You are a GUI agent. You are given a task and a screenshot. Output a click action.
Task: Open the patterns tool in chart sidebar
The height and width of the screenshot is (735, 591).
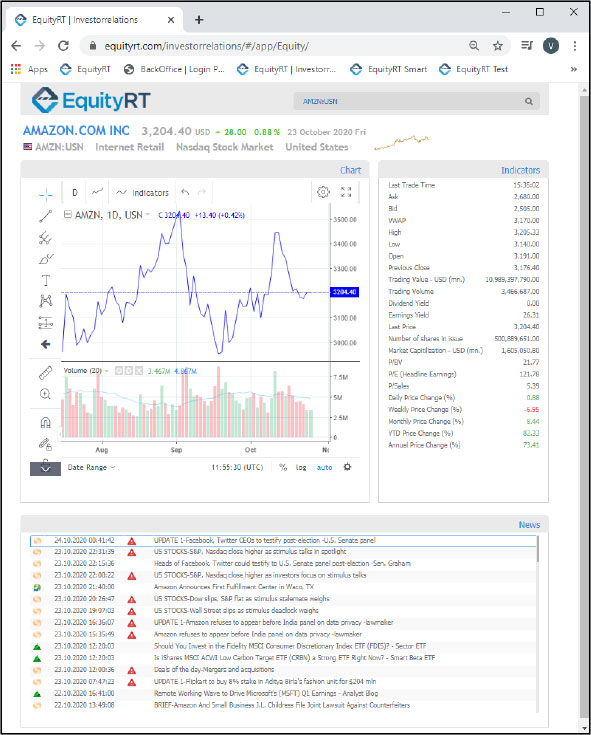(45, 300)
